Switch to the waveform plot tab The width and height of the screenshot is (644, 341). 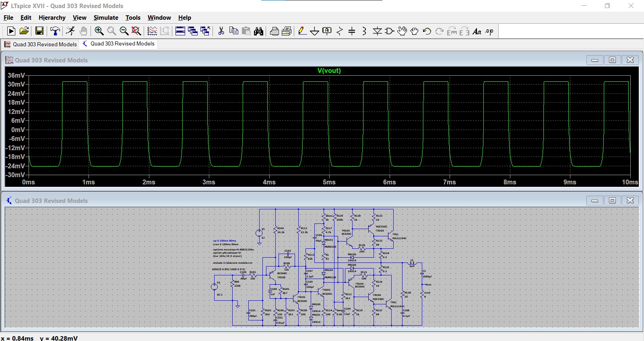point(40,44)
